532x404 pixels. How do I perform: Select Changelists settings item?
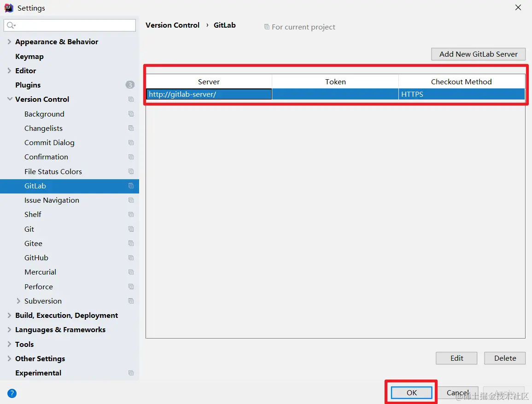tap(43, 128)
